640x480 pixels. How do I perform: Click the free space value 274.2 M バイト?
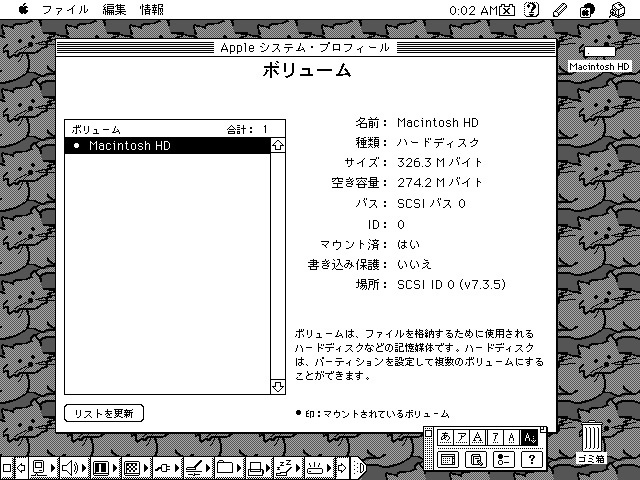[440, 182]
